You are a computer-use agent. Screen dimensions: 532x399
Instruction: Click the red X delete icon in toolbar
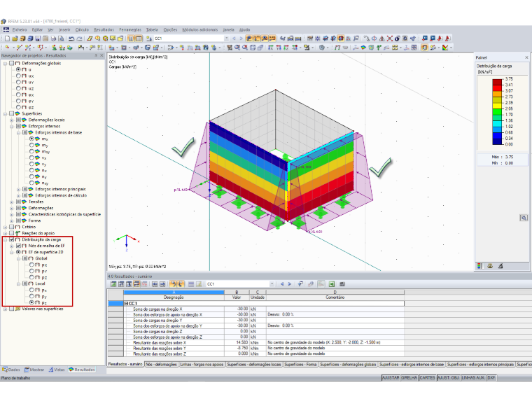pyautogui.click(x=389, y=38)
